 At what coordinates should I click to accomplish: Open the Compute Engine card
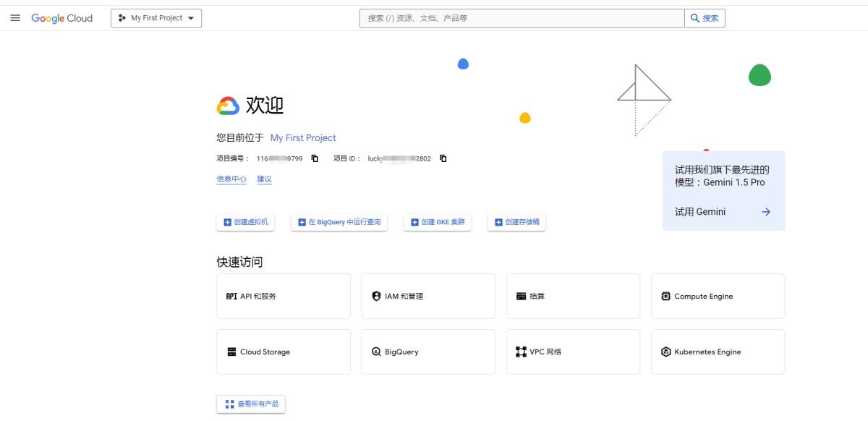coord(718,296)
